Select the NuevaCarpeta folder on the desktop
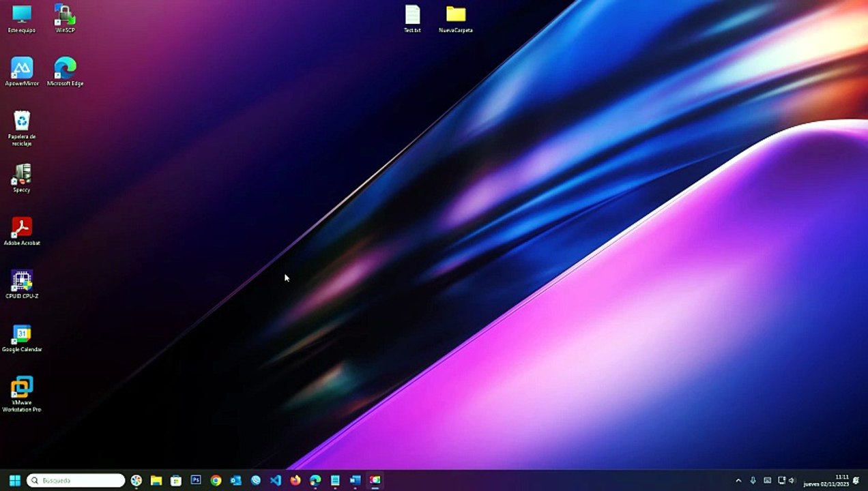 click(456, 19)
